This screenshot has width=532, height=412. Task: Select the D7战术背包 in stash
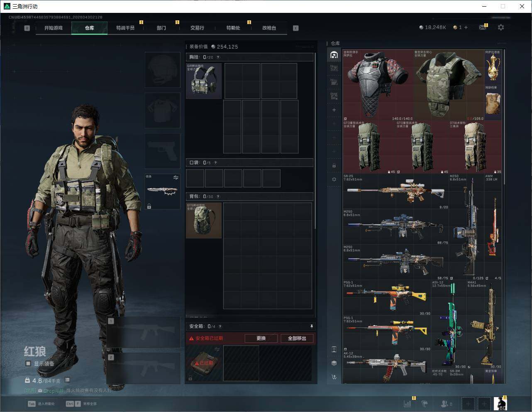(476, 147)
